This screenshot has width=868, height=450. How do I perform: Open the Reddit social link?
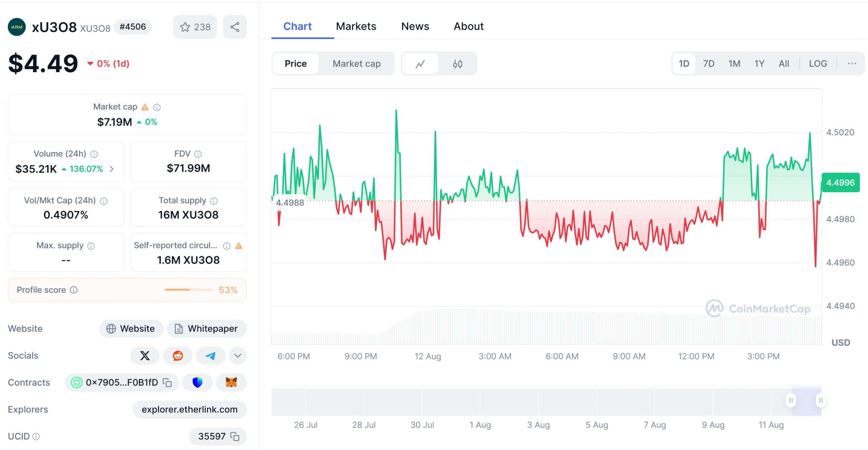(178, 355)
